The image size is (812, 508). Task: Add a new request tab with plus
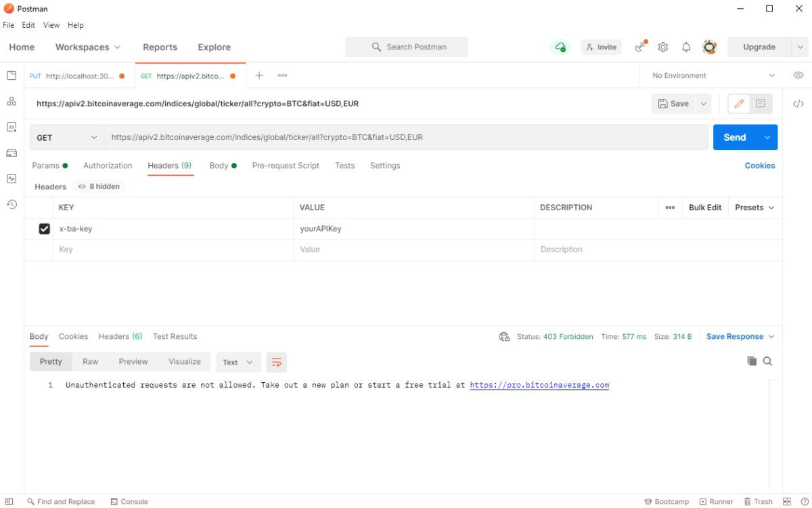coord(259,76)
